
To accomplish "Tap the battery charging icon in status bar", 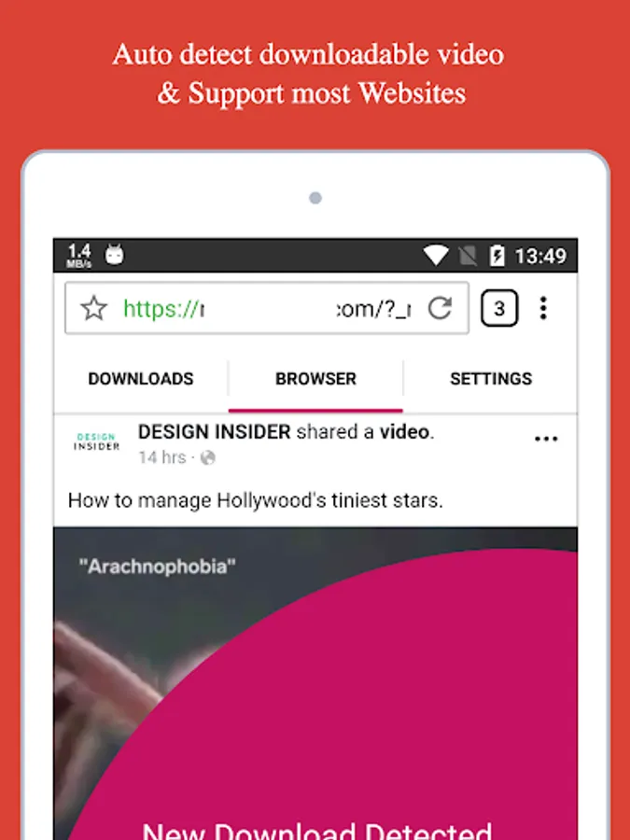I will click(497, 256).
